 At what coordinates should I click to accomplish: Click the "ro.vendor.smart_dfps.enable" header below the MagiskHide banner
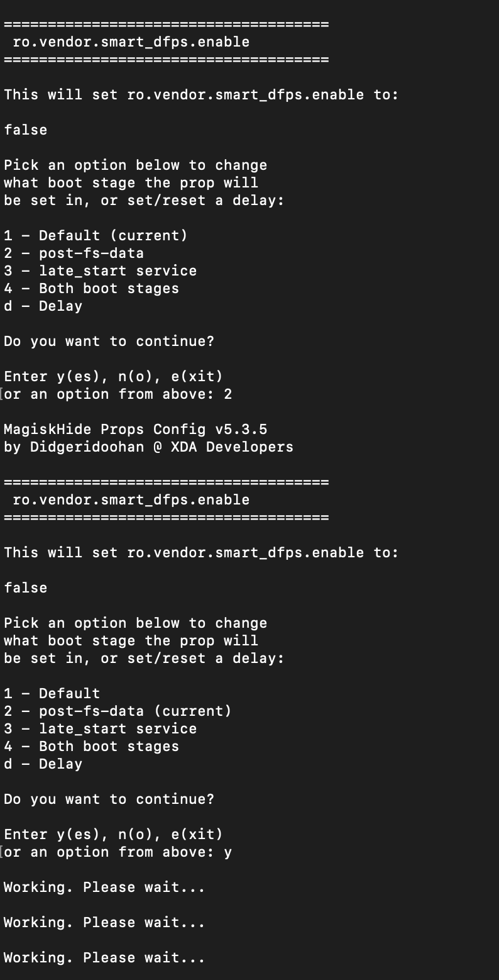pos(131,500)
